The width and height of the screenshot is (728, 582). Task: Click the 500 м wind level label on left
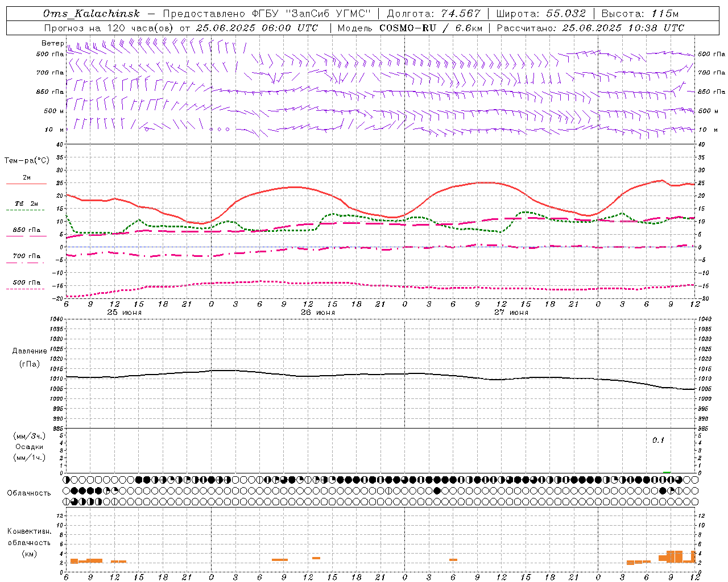(x=54, y=111)
